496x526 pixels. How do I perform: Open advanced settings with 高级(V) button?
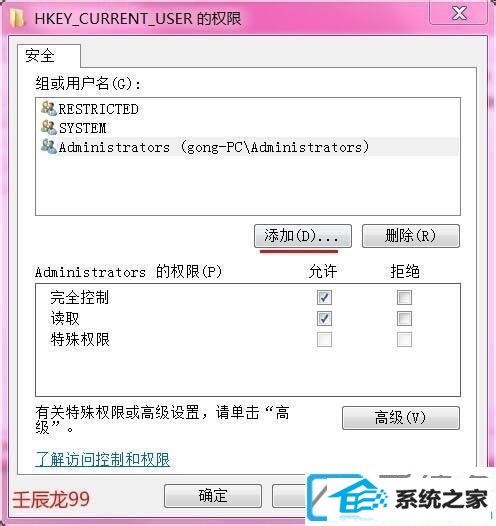[x=401, y=418]
